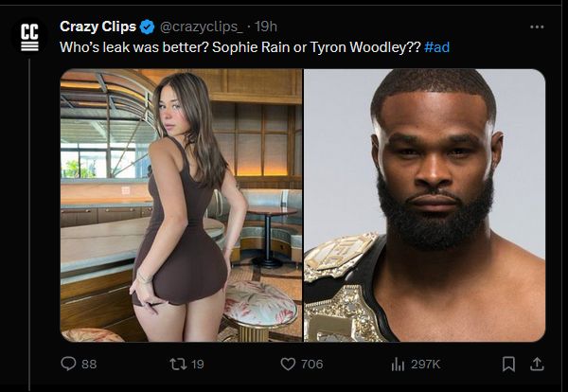
Task: Click the 19h timestamp
Action: [264, 27]
